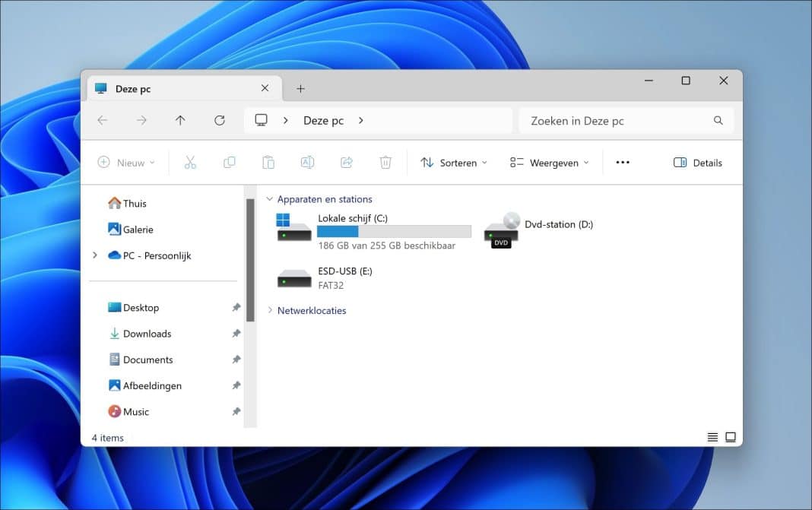Open the Sorteren dropdown
This screenshot has width=812, height=510.
pyautogui.click(x=453, y=162)
